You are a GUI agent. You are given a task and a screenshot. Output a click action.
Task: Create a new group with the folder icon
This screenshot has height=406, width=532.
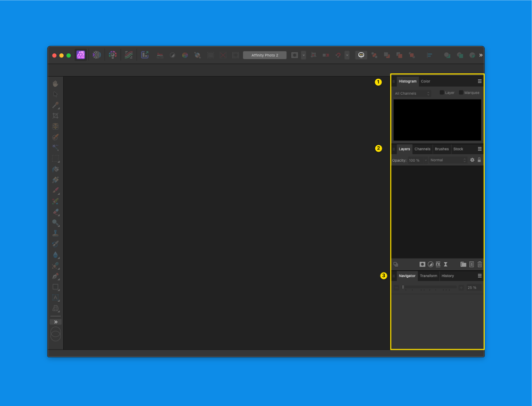pos(463,264)
